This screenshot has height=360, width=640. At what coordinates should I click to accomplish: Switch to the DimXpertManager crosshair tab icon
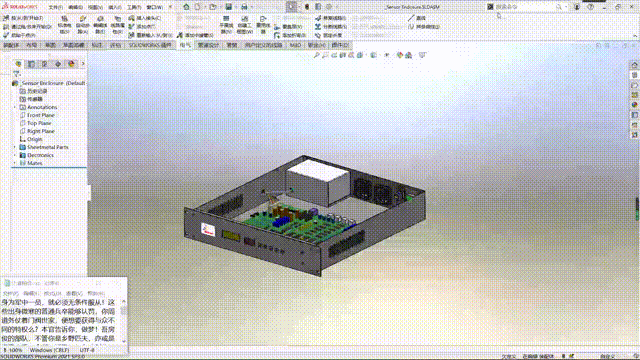point(58,64)
